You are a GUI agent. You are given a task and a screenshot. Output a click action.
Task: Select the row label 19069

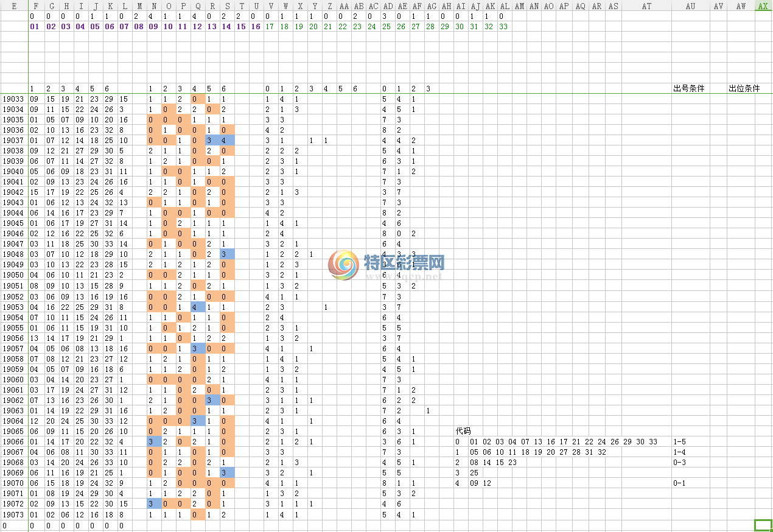[13, 472]
